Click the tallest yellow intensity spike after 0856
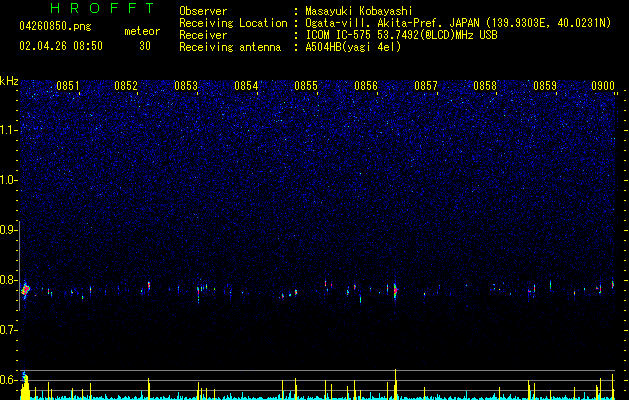This screenshot has height=400, width=629. click(396, 384)
